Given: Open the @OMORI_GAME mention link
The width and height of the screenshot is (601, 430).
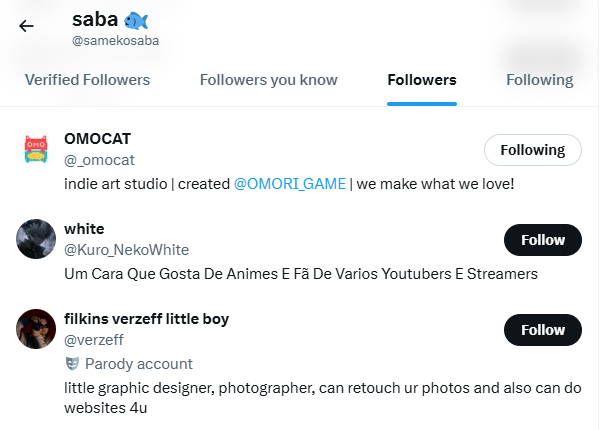Looking at the screenshot, I should coord(289,184).
